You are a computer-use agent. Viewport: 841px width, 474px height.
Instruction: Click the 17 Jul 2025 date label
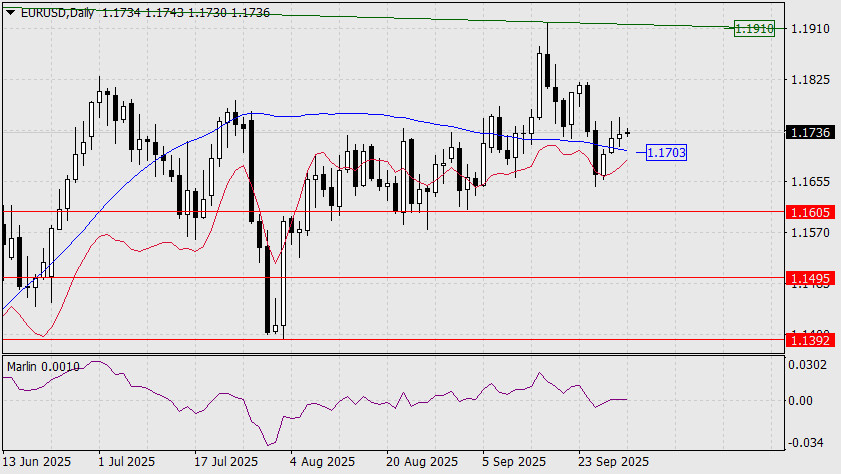(x=226, y=463)
